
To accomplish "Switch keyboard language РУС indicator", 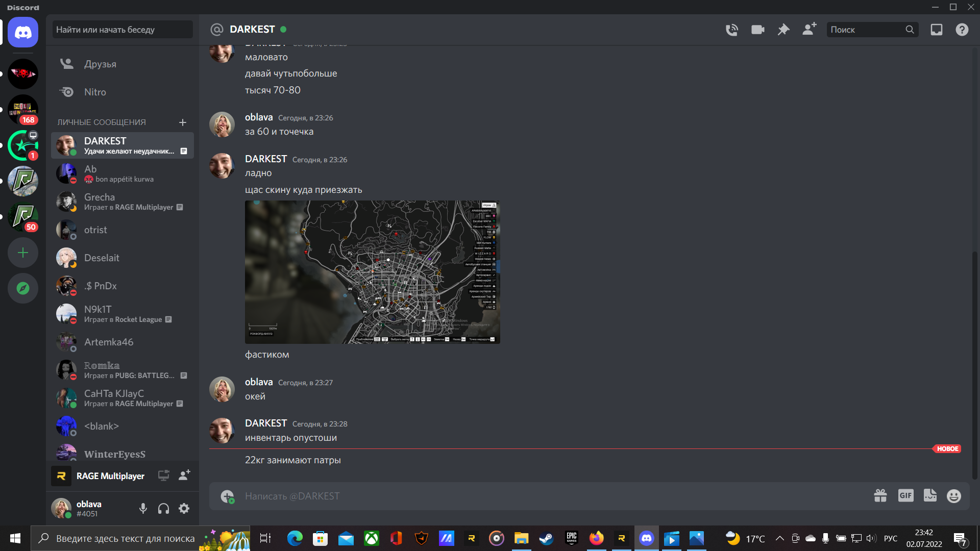I will (x=891, y=538).
